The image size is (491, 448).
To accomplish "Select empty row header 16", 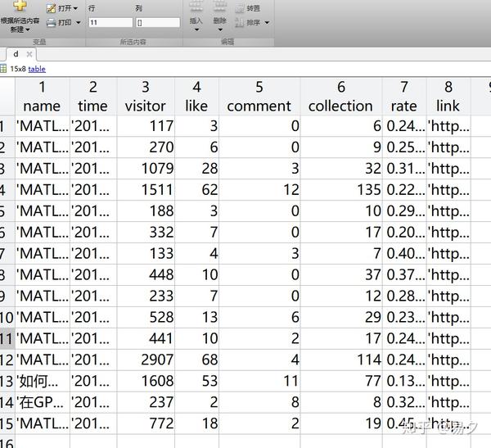I will (7, 442).
